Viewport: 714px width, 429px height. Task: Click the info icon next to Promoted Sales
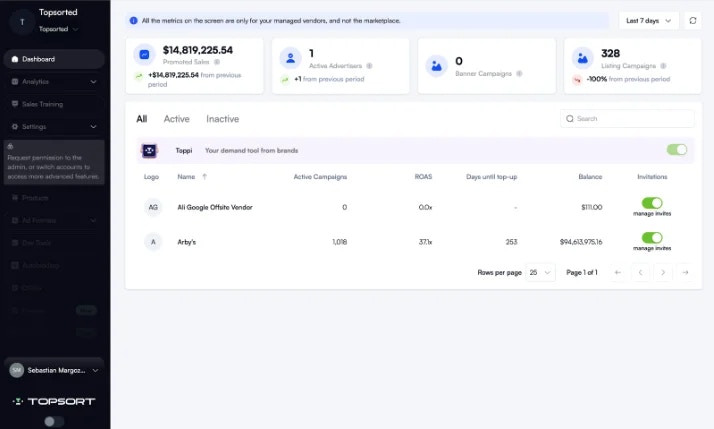pyautogui.click(x=217, y=62)
